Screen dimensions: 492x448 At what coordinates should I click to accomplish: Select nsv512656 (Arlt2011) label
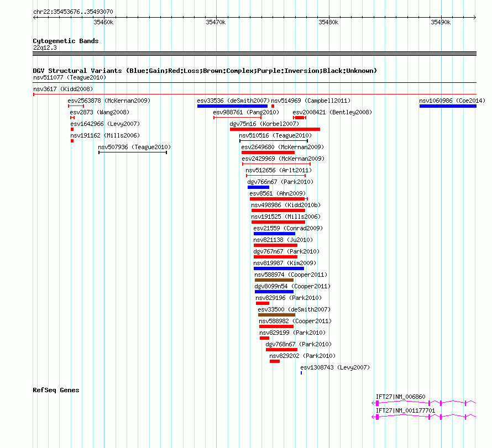[x=279, y=170]
